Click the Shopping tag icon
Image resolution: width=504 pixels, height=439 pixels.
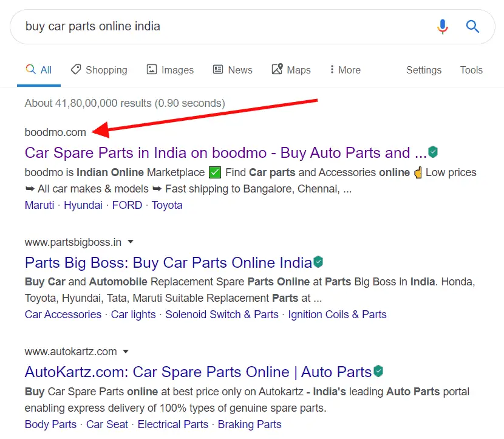[76, 69]
